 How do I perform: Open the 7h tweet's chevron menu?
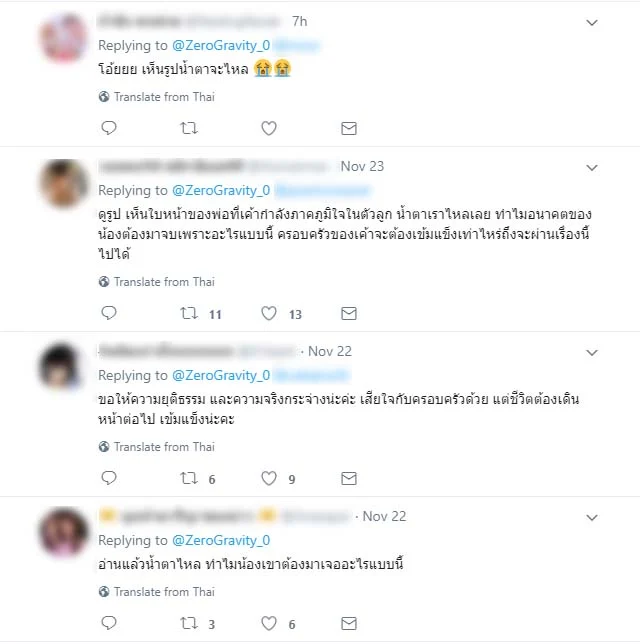pyautogui.click(x=592, y=23)
